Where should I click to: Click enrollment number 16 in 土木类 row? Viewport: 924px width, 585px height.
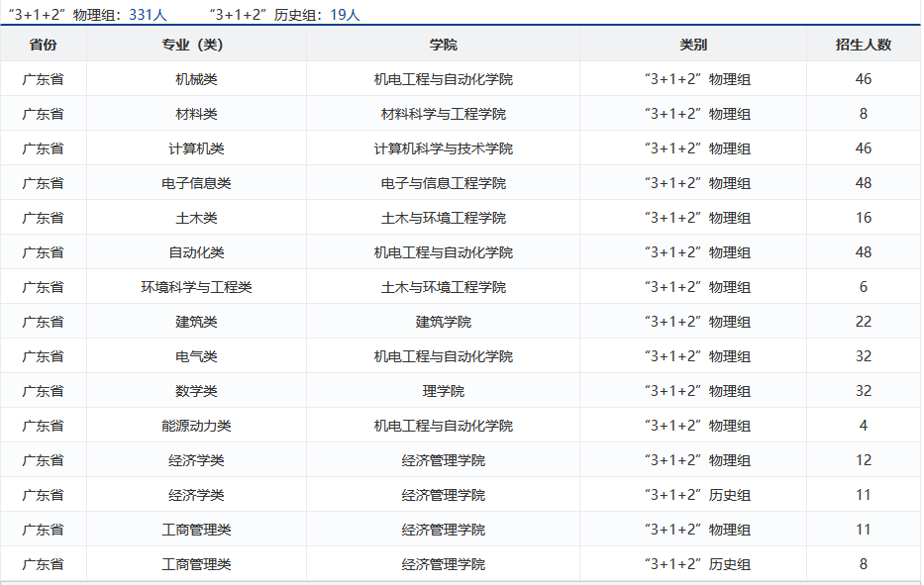click(864, 218)
